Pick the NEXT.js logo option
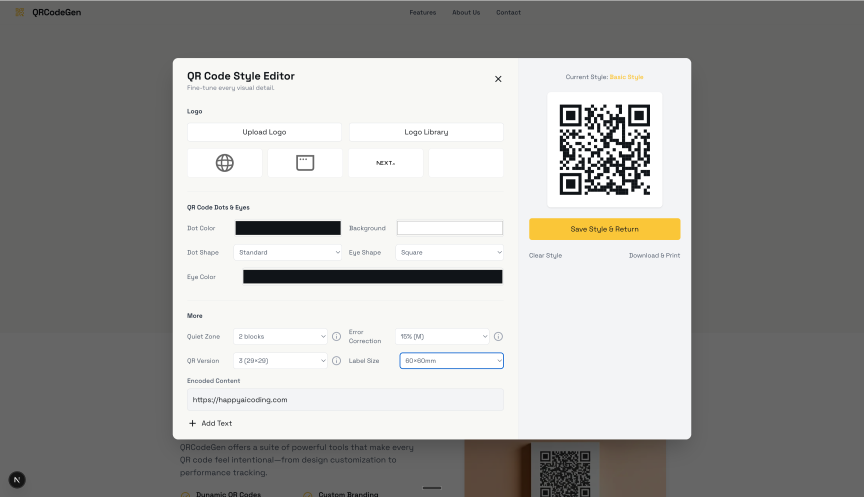Viewport: 864px width, 497px height. 385,163
